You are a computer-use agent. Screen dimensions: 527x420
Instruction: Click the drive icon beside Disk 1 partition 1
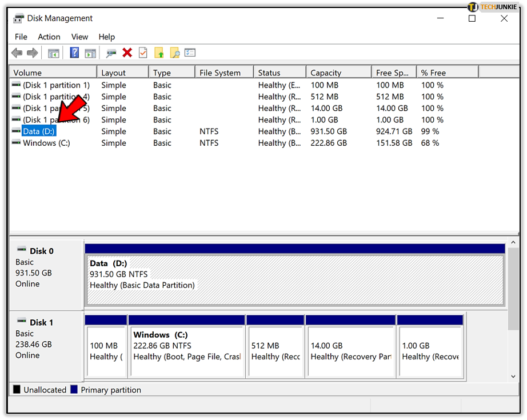pyautogui.click(x=16, y=85)
